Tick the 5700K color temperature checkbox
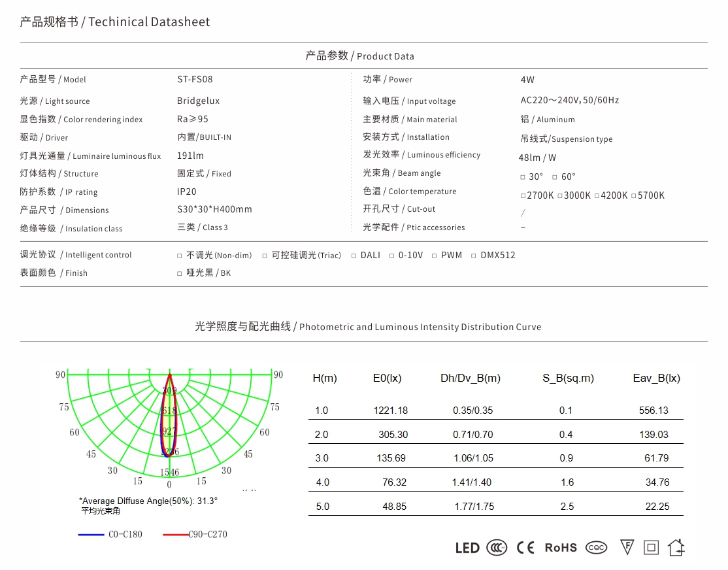 pyautogui.click(x=633, y=196)
